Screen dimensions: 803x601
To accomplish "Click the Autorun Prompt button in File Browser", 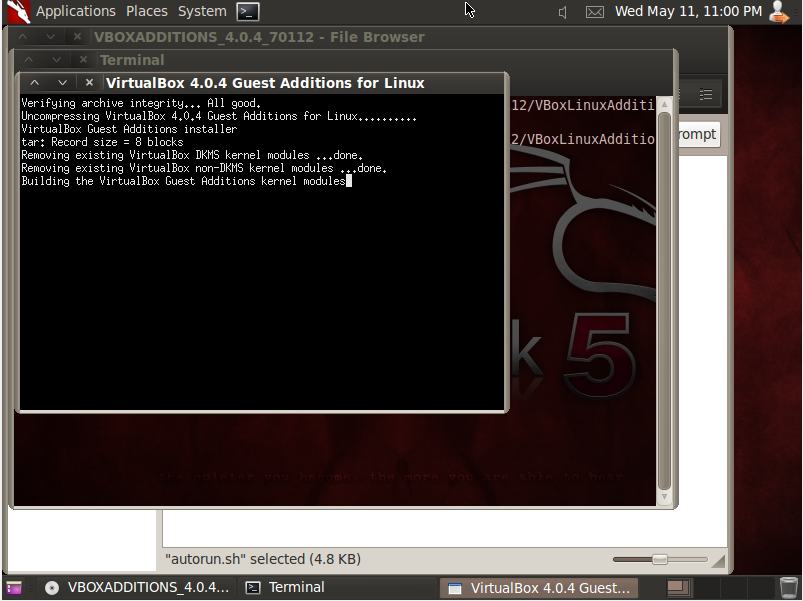I will 699,135.
